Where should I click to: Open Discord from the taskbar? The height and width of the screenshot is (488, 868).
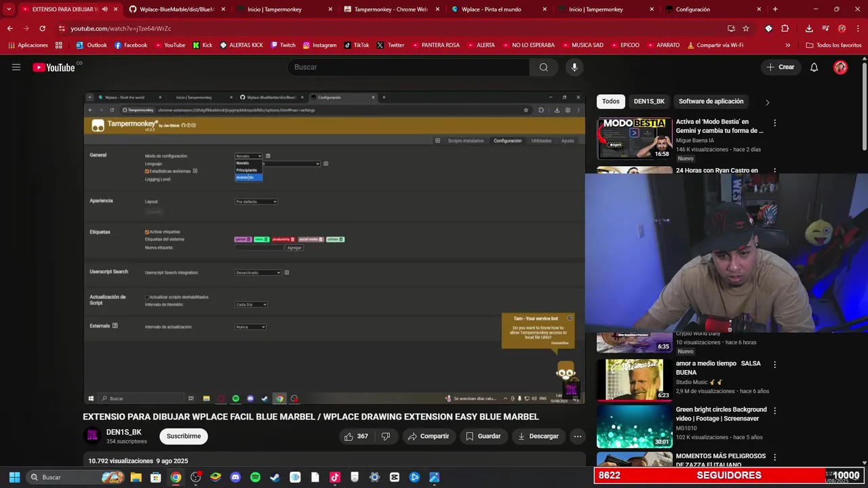click(x=235, y=477)
